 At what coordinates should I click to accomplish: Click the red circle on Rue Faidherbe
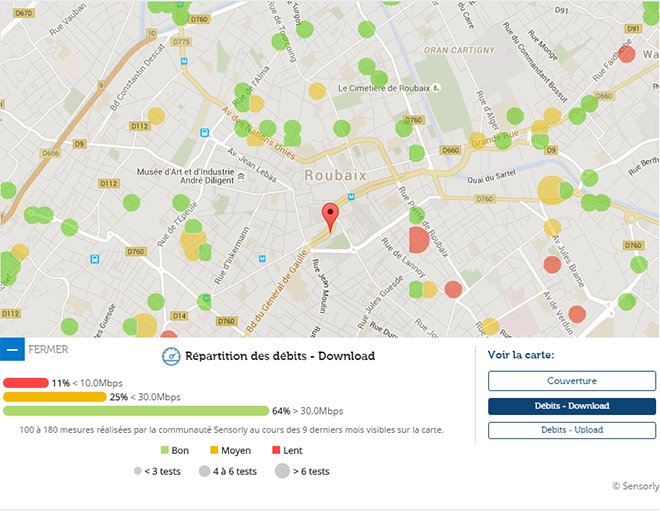pyautogui.click(x=627, y=54)
